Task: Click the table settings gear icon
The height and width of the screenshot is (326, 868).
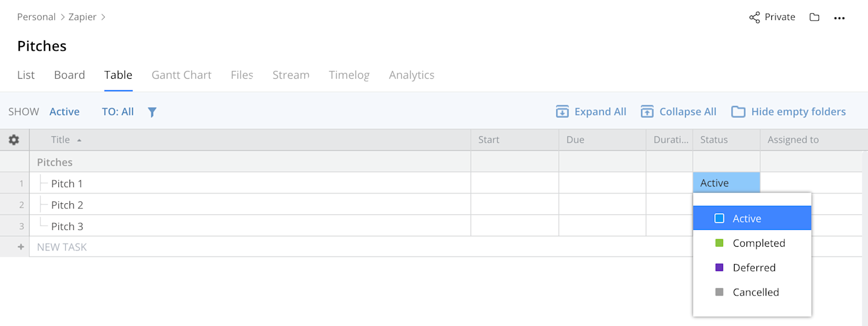Action: pyautogui.click(x=14, y=140)
